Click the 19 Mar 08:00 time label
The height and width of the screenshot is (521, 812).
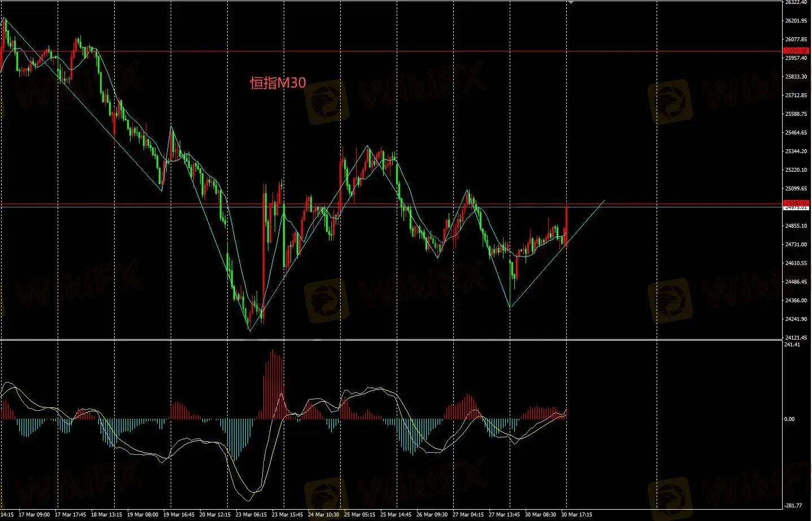[x=142, y=515]
